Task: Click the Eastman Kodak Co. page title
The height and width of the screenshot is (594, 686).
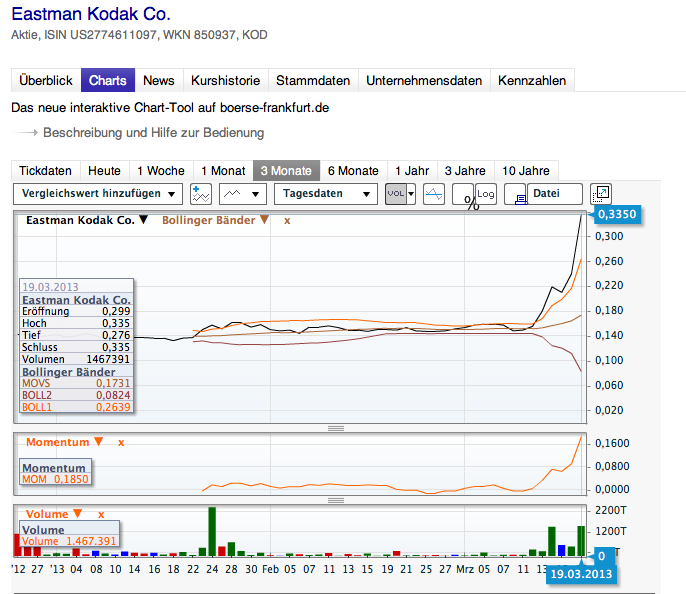Action: 91,14
